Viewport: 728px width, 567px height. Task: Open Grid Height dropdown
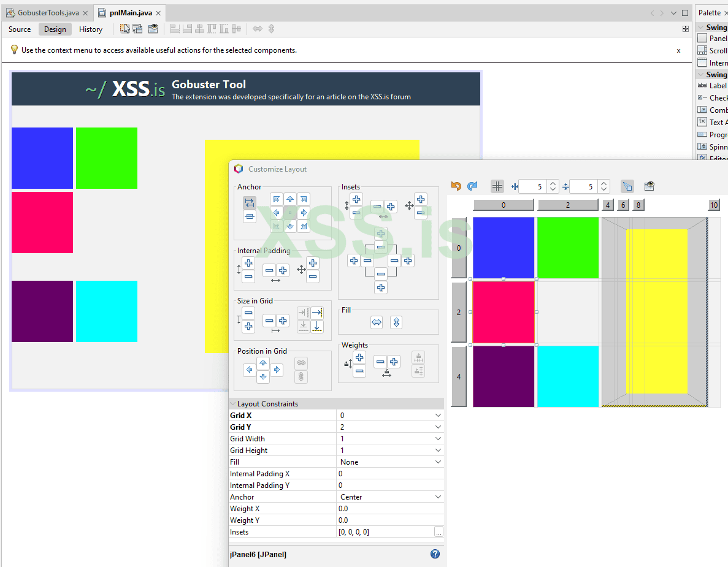[438, 450]
